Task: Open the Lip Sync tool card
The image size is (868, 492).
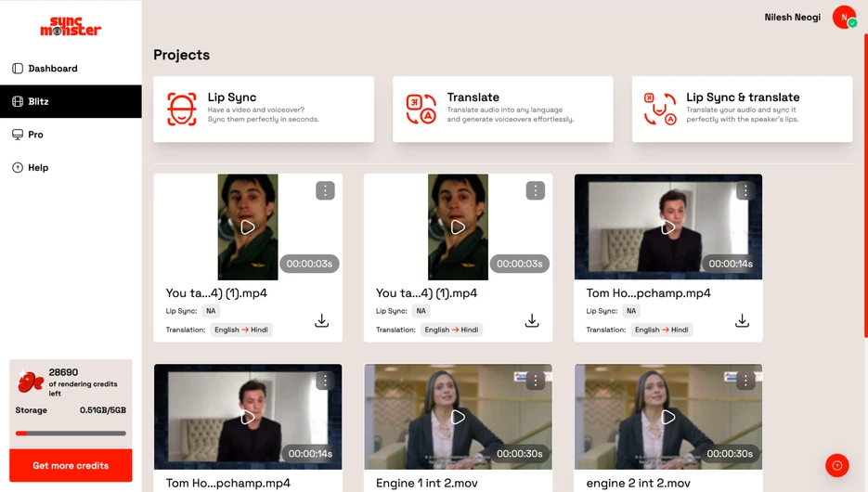Action: tap(264, 110)
